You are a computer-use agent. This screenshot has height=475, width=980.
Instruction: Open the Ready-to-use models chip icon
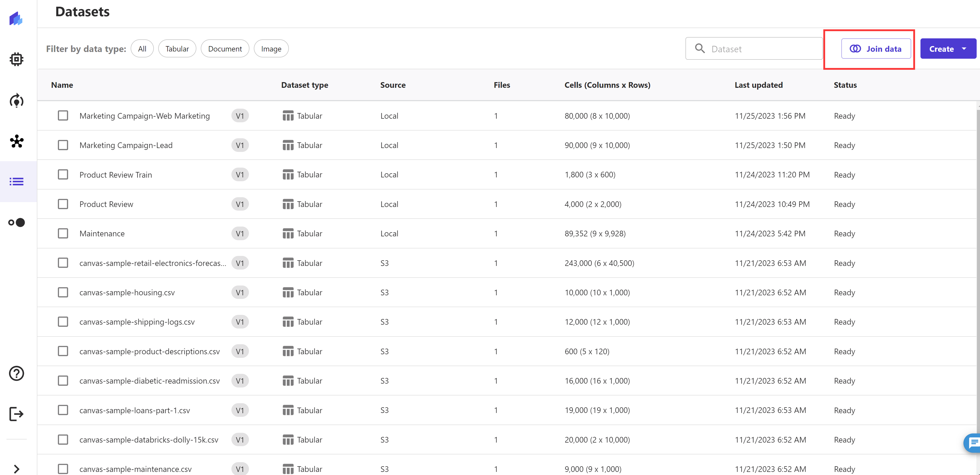pos(16,59)
